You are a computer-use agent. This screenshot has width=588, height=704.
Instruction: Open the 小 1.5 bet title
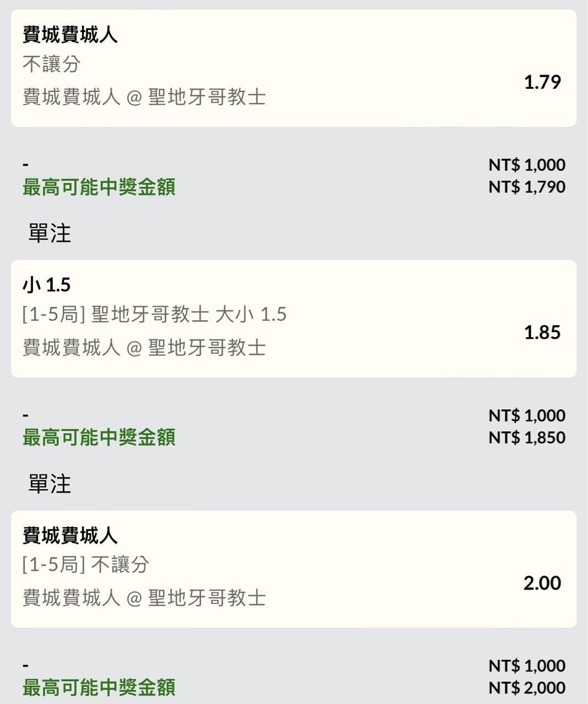pyautogui.click(x=47, y=285)
